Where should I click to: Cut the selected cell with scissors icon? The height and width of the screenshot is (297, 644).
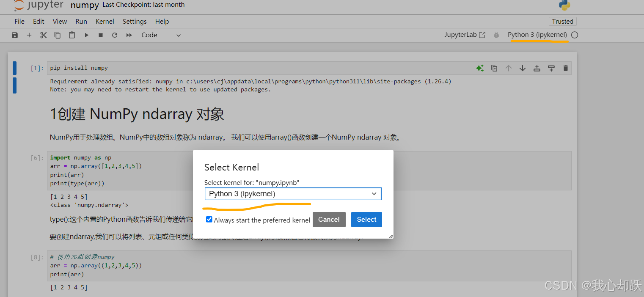point(44,35)
